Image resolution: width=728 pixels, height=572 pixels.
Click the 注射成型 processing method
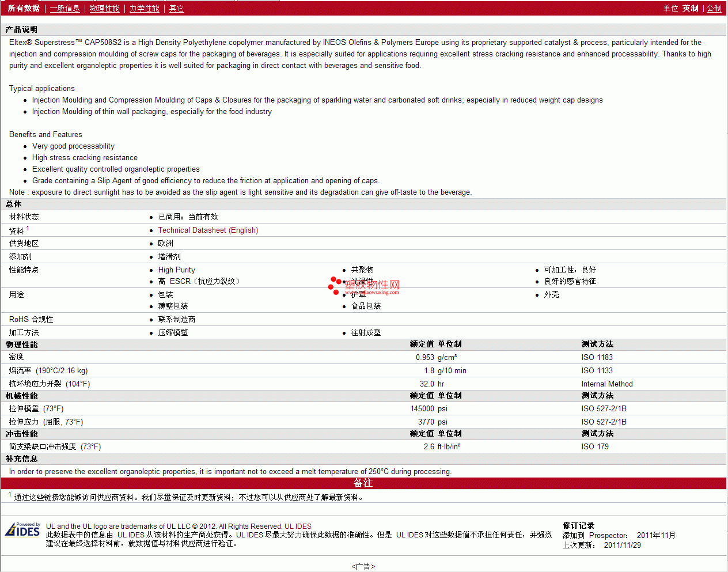tap(366, 332)
